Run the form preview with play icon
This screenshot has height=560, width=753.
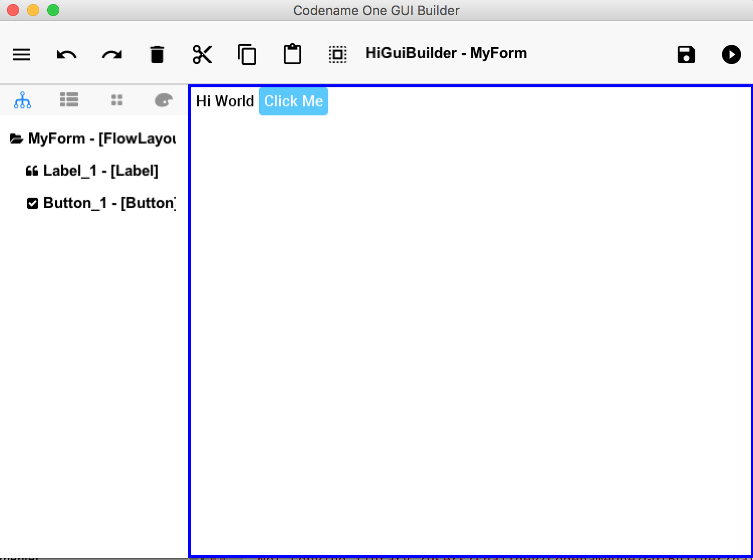tap(731, 55)
